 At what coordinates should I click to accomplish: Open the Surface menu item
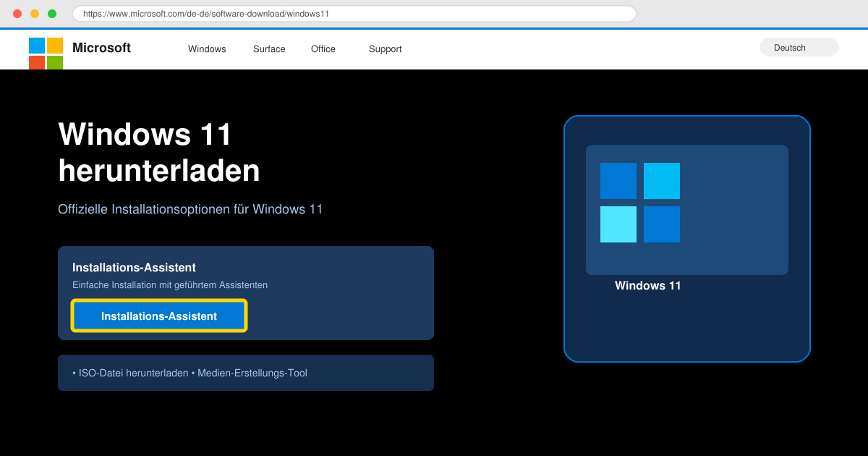pyautogui.click(x=269, y=49)
